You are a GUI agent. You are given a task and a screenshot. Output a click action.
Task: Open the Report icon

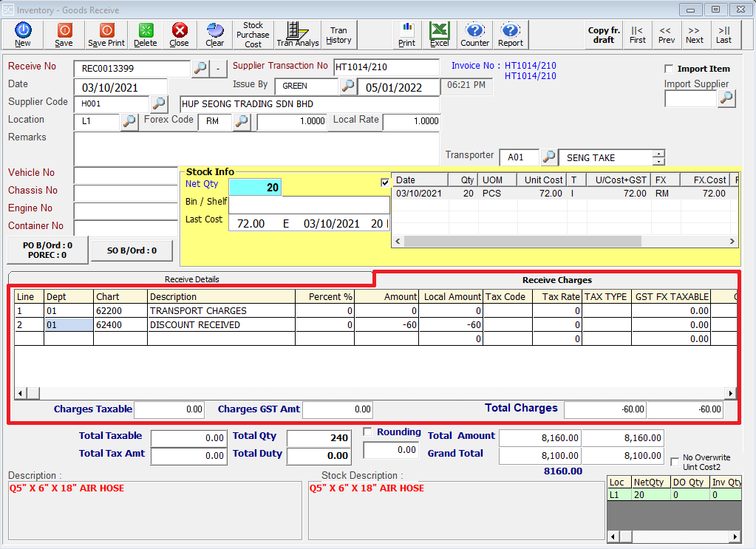coord(511,35)
